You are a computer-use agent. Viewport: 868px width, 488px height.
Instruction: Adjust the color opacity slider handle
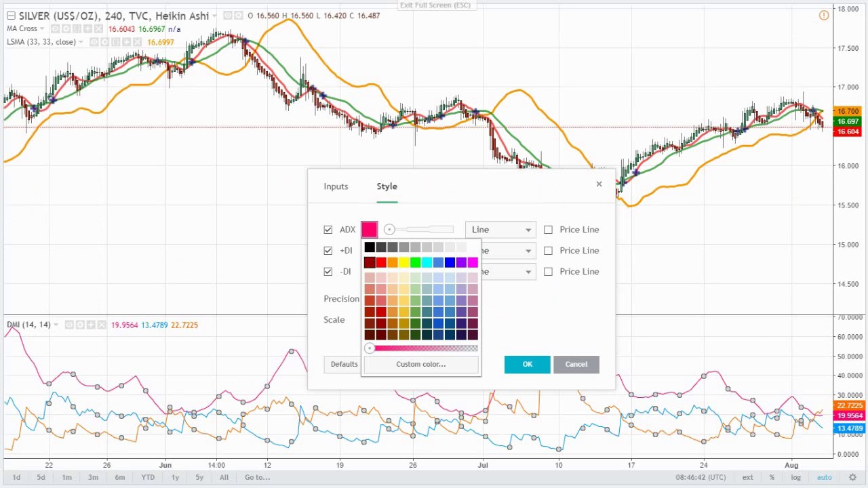pos(370,348)
